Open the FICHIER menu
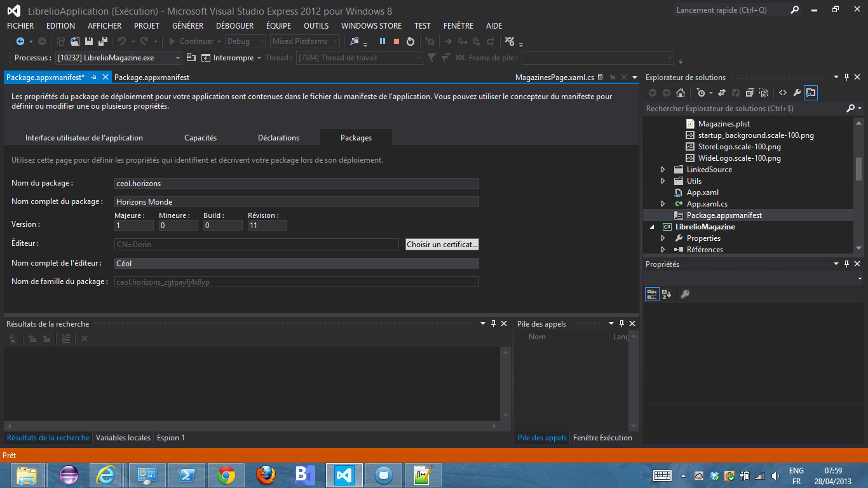Image resolution: width=868 pixels, height=488 pixels. pyautogui.click(x=20, y=26)
